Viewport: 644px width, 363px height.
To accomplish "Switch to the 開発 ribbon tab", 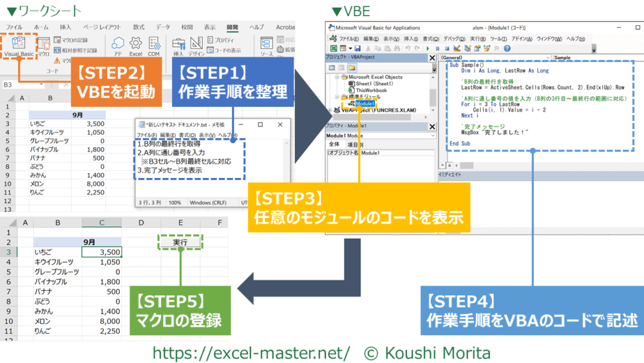I will click(232, 27).
